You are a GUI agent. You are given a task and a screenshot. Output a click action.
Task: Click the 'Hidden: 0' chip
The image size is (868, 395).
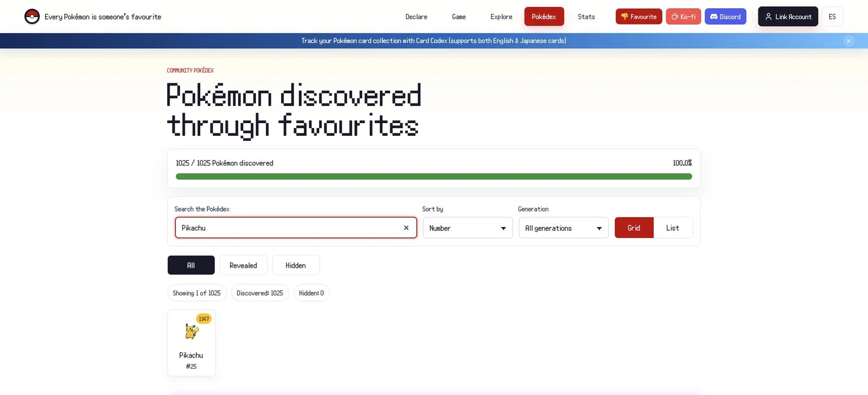[311, 293]
